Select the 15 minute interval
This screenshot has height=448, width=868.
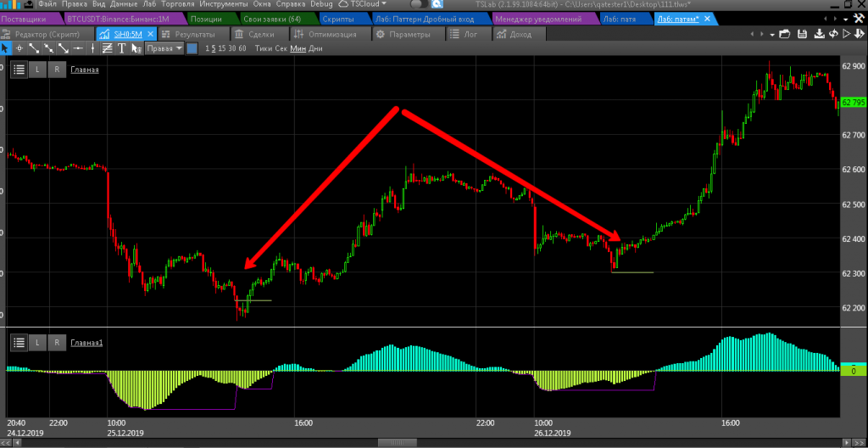click(x=223, y=48)
